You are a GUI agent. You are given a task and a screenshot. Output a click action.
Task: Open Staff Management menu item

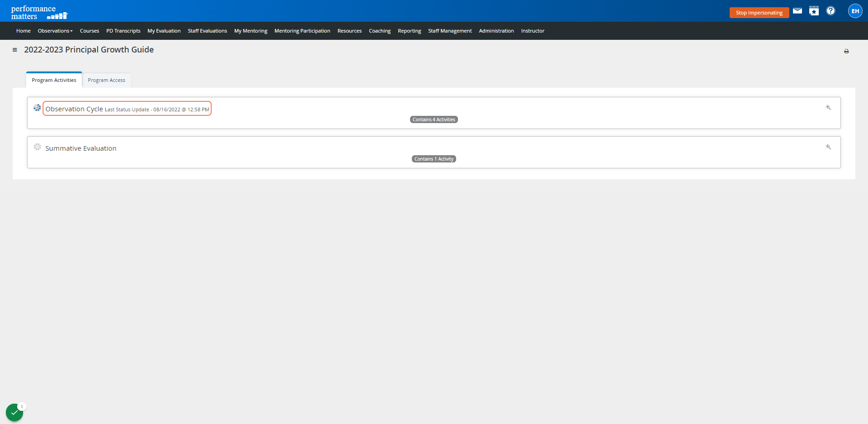450,31
